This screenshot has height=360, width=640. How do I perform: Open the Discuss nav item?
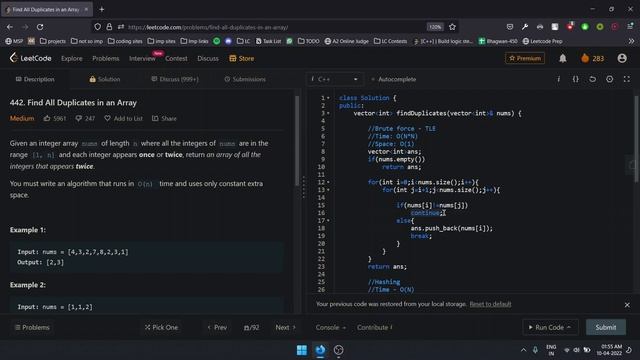[x=208, y=58]
